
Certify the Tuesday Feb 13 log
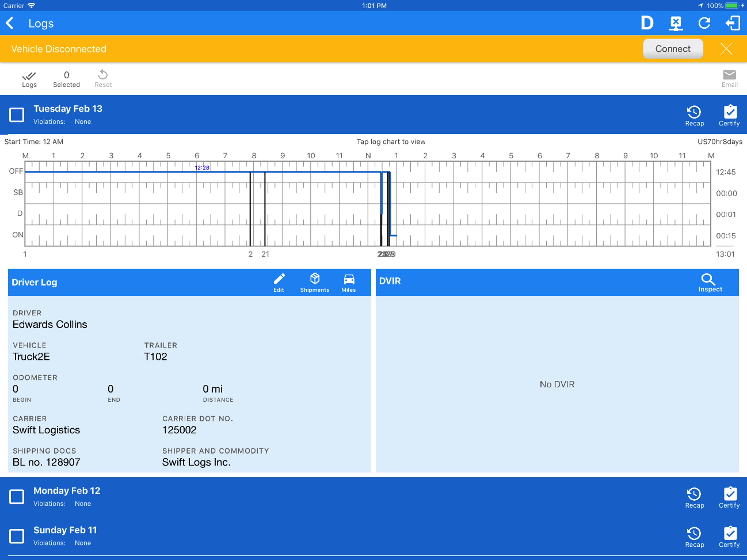click(x=729, y=115)
